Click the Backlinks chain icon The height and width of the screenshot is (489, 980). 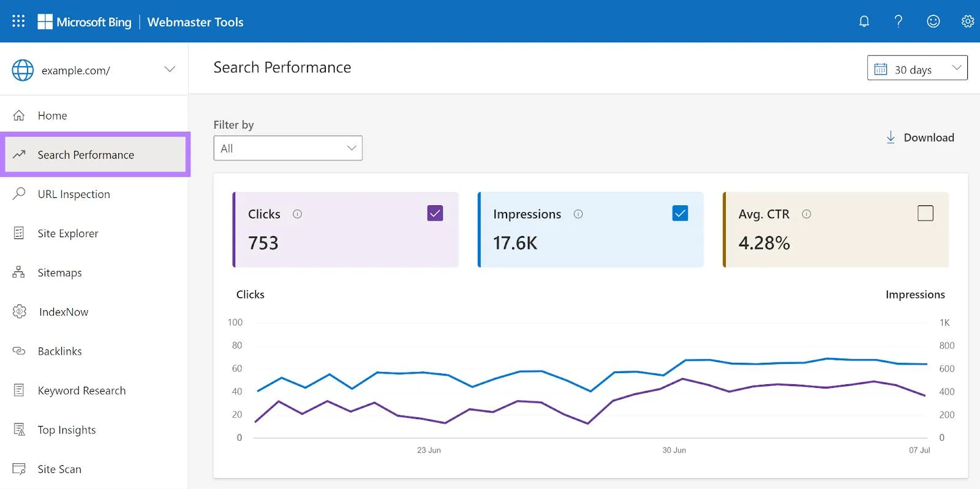coord(19,351)
